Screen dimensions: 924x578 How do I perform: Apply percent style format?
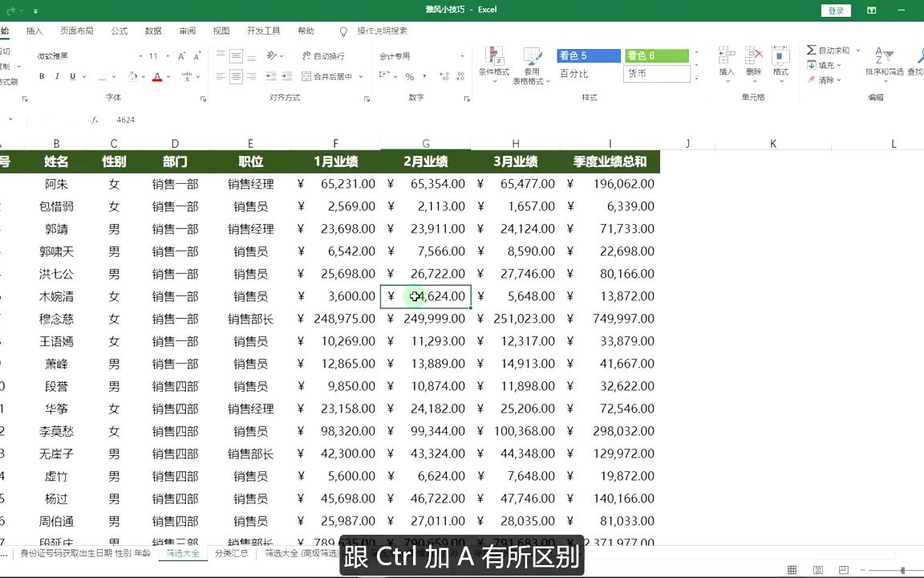pyautogui.click(x=410, y=77)
